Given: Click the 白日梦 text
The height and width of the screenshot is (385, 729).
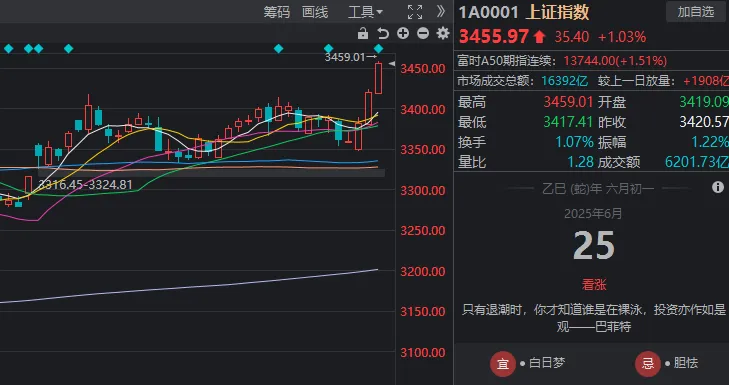Looking at the screenshot, I should [547, 363].
